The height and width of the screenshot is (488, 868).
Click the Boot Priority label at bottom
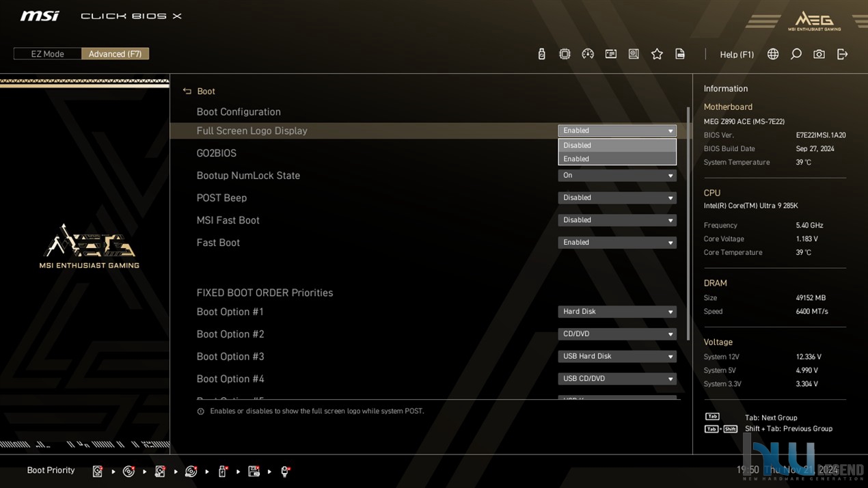pos(51,470)
